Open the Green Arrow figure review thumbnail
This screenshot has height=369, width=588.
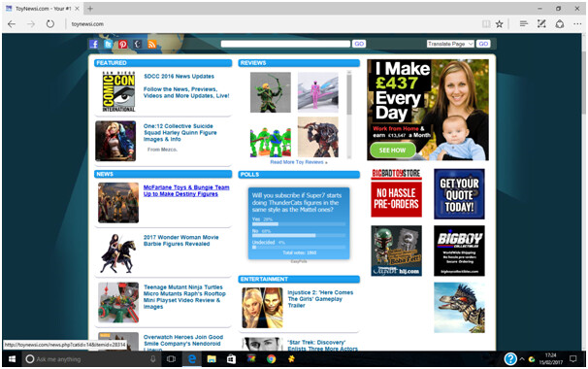pos(271,92)
